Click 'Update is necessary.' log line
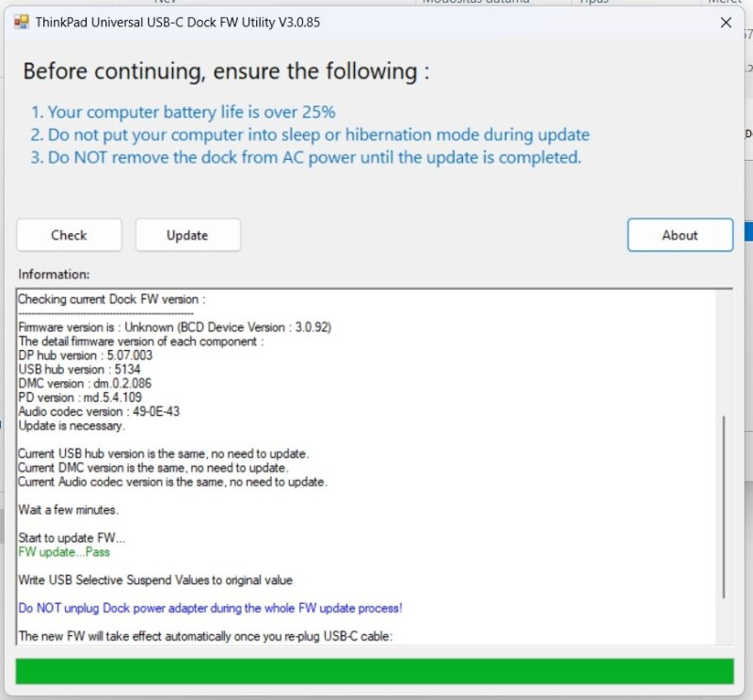 click(x=72, y=426)
